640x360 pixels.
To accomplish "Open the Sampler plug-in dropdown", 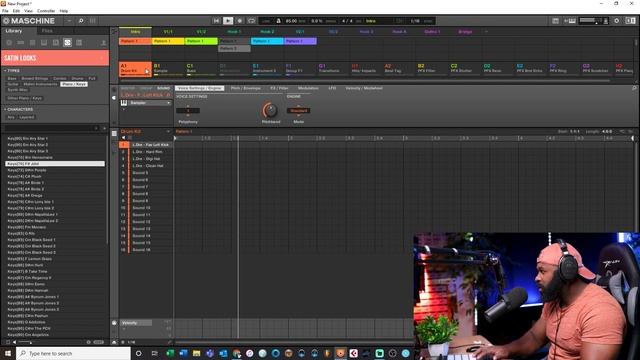I will tap(150, 103).
